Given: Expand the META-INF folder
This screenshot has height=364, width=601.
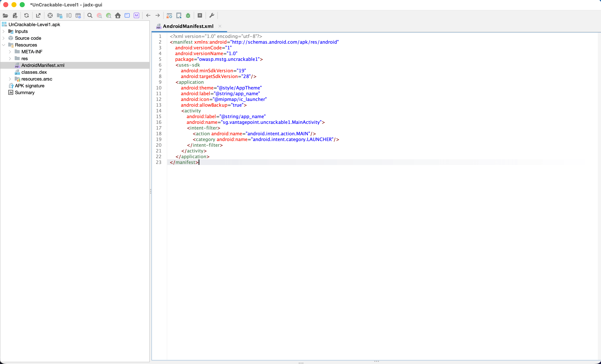Looking at the screenshot, I should tap(10, 52).
